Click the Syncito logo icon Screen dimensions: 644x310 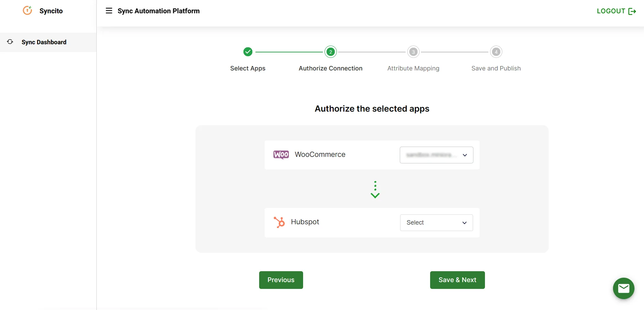click(x=27, y=11)
